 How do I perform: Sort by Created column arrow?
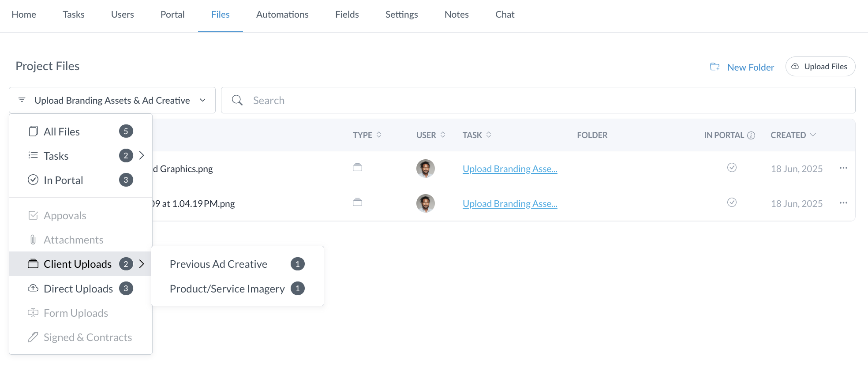point(813,135)
